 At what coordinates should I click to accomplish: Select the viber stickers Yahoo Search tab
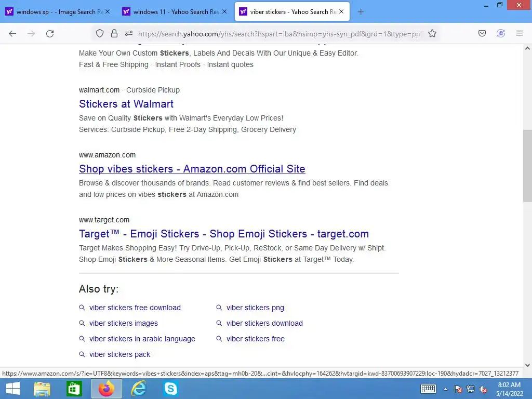point(292,12)
